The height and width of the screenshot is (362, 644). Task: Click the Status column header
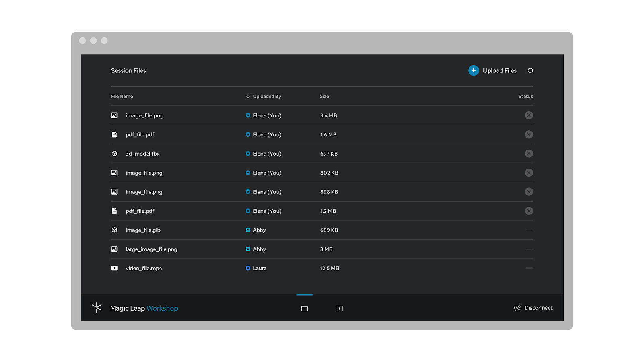click(x=526, y=96)
